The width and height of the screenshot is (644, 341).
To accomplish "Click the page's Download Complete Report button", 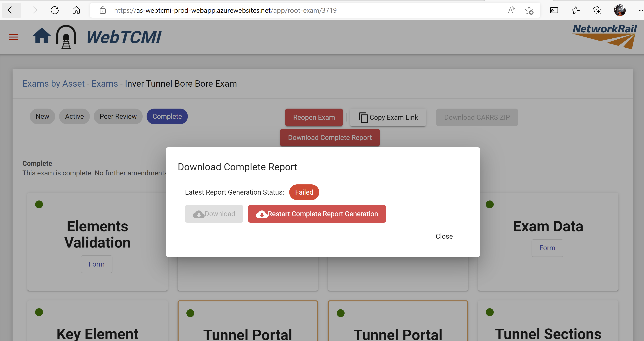I will (x=330, y=138).
